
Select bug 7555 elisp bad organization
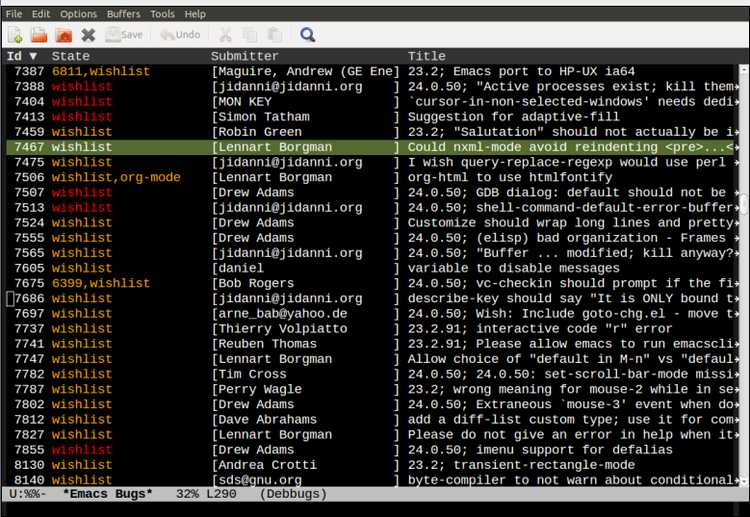click(x=372, y=238)
